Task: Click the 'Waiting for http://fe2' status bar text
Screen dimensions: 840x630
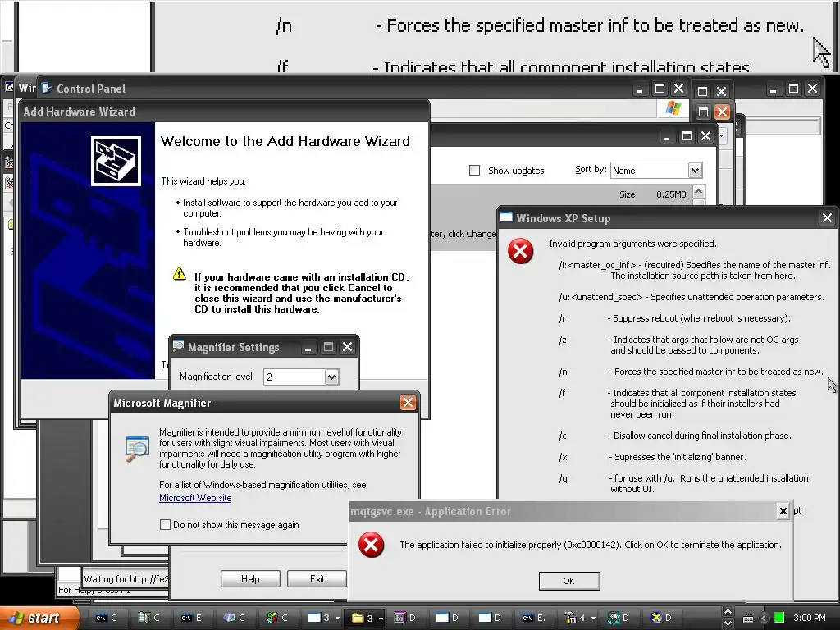Action: click(126, 578)
